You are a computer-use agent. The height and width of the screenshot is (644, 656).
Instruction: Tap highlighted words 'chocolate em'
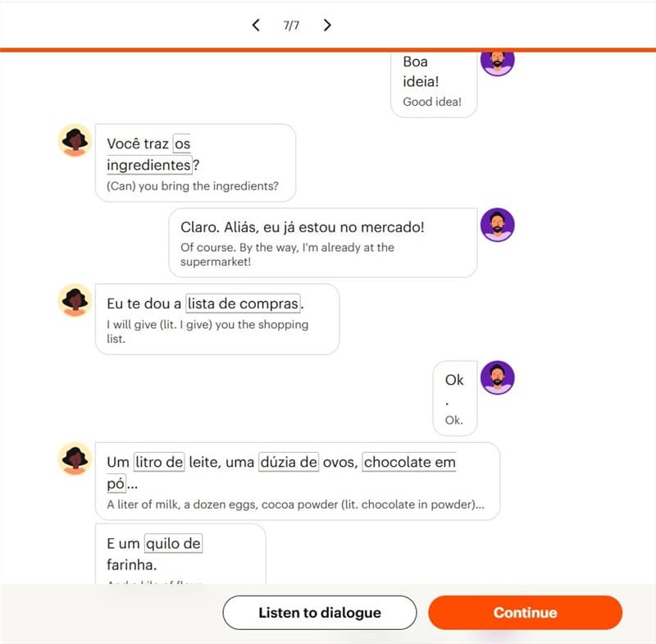pyautogui.click(x=409, y=462)
